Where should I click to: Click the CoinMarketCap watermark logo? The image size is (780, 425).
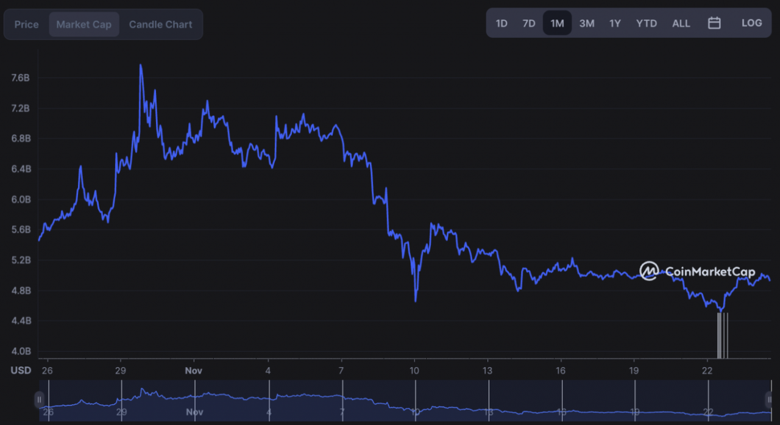click(x=696, y=271)
